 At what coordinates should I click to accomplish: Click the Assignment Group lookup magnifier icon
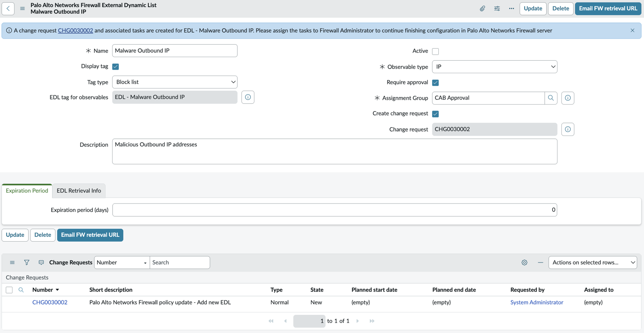point(551,98)
